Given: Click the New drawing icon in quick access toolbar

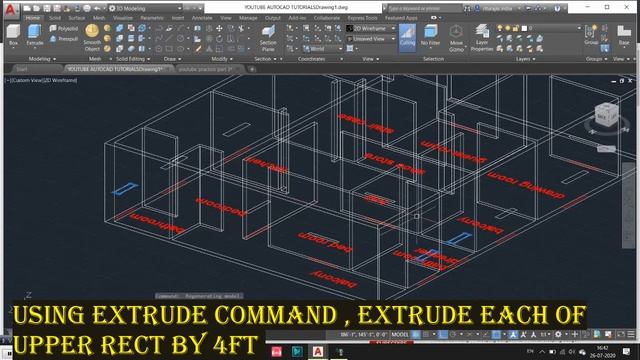Looking at the screenshot, I should click(27, 8).
